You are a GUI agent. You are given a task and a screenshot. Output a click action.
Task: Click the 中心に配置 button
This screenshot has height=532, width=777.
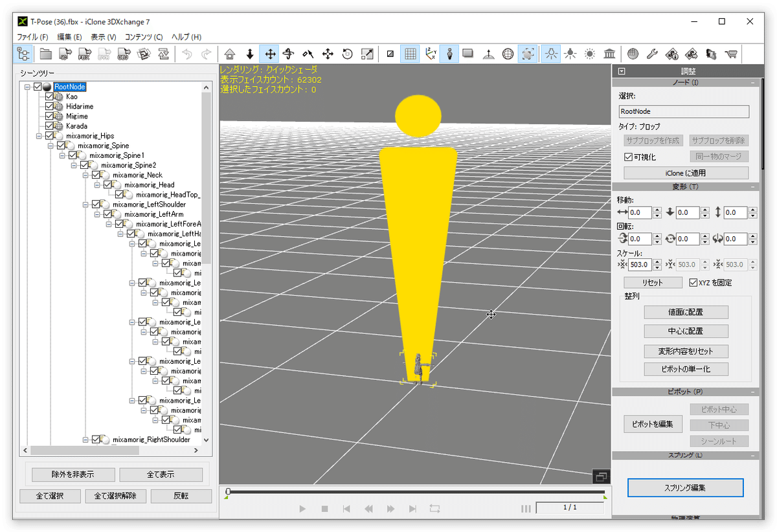686,331
